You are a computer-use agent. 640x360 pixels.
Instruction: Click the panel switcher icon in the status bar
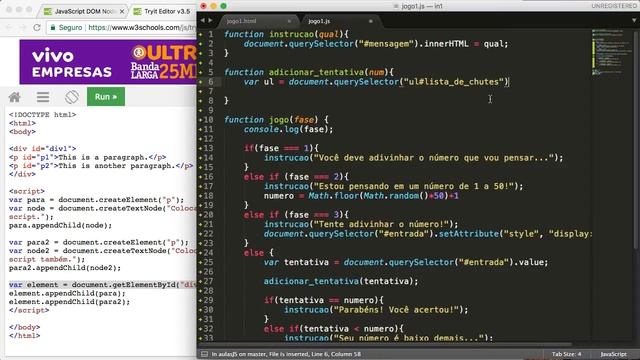(x=204, y=354)
